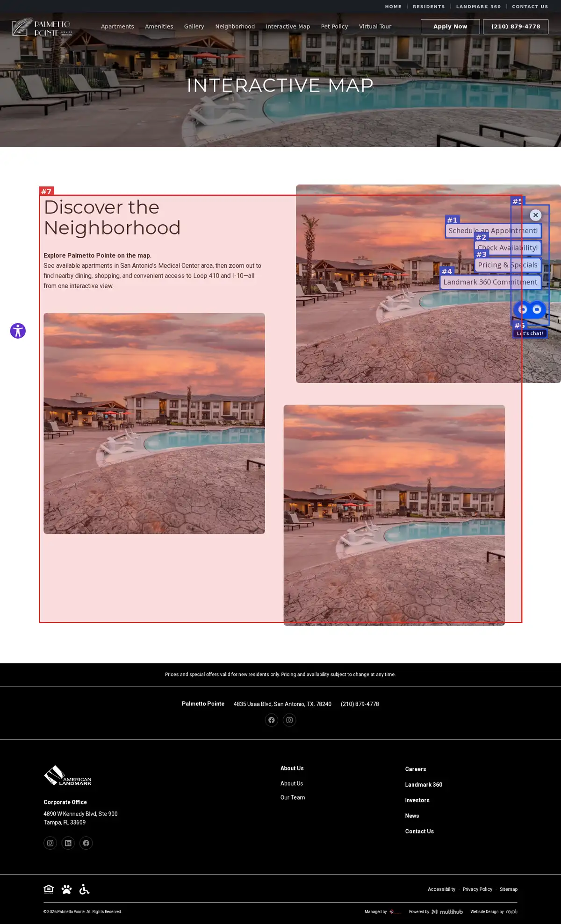Open Palmetto Pointe's Instagram page icon
The height and width of the screenshot is (924, 561).
[289, 720]
